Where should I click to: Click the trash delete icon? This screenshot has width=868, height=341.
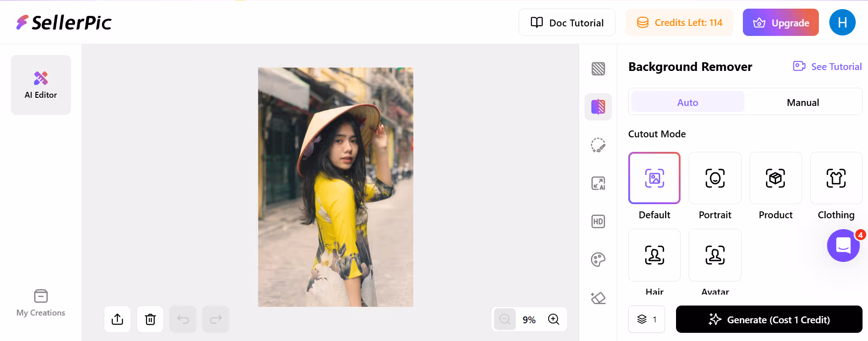coord(150,319)
